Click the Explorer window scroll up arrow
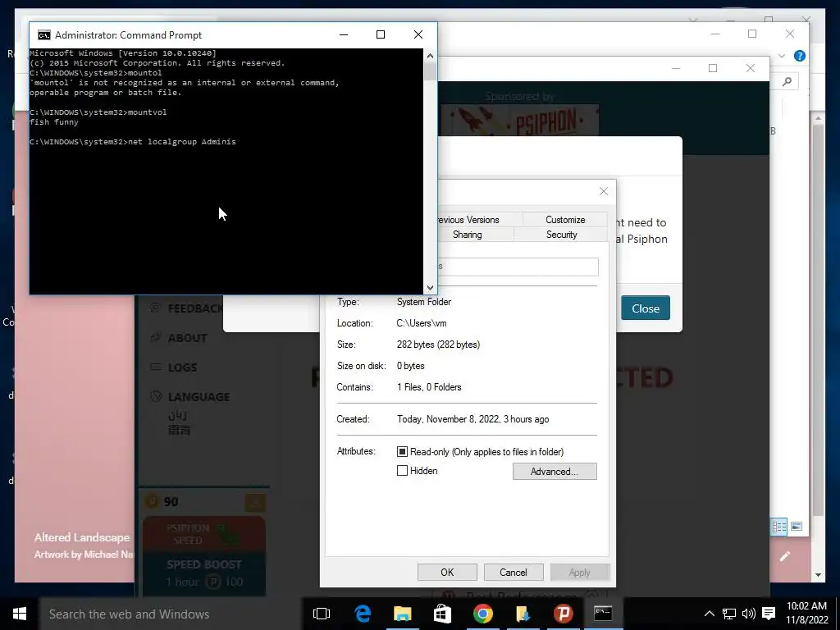This screenshot has width=840, height=630. [x=818, y=118]
